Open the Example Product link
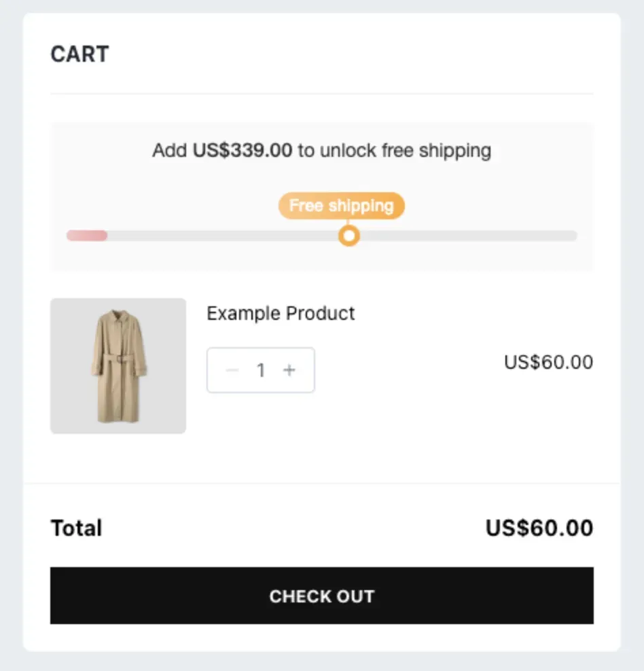The image size is (644, 671). point(281,313)
